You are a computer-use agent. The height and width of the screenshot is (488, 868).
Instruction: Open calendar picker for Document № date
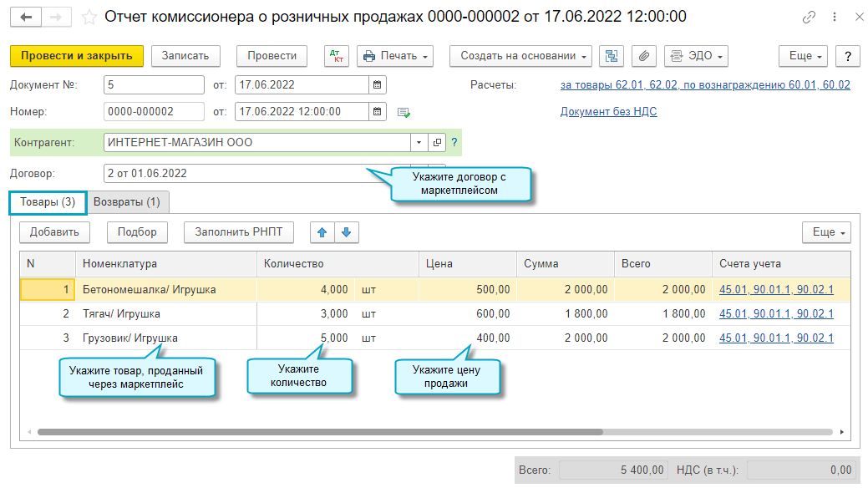[378, 85]
